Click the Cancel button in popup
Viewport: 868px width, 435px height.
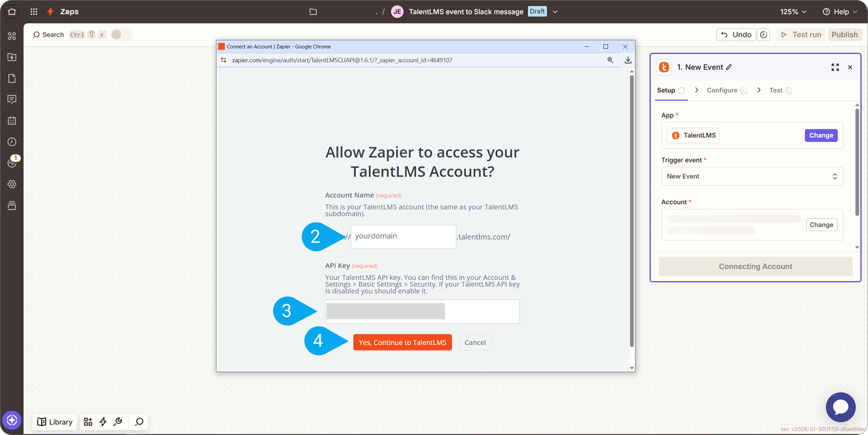475,342
